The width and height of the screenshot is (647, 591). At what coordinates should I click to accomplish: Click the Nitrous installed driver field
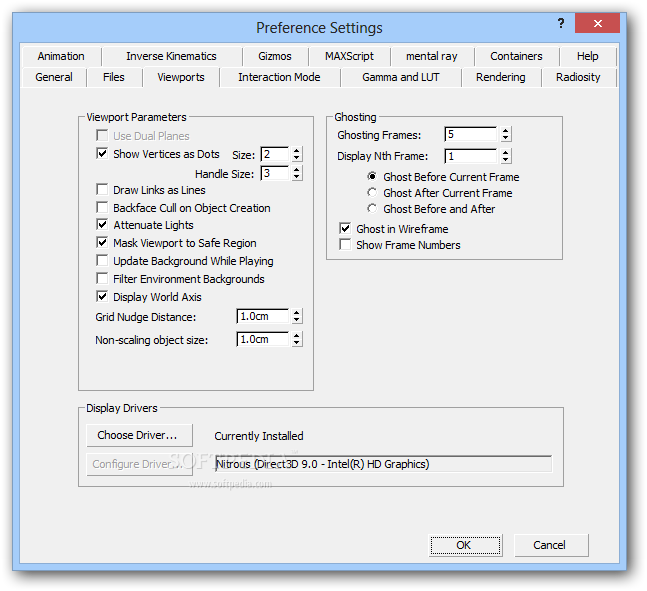tap(383, 464)
